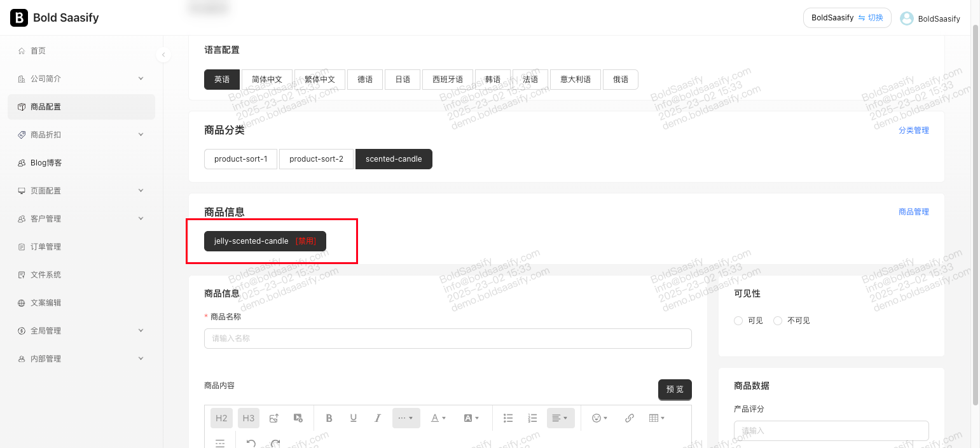Image resolution: width=980 pixels, height=448 pixels.
Task: Open the insert table dropdown
Action: point(657,418)
